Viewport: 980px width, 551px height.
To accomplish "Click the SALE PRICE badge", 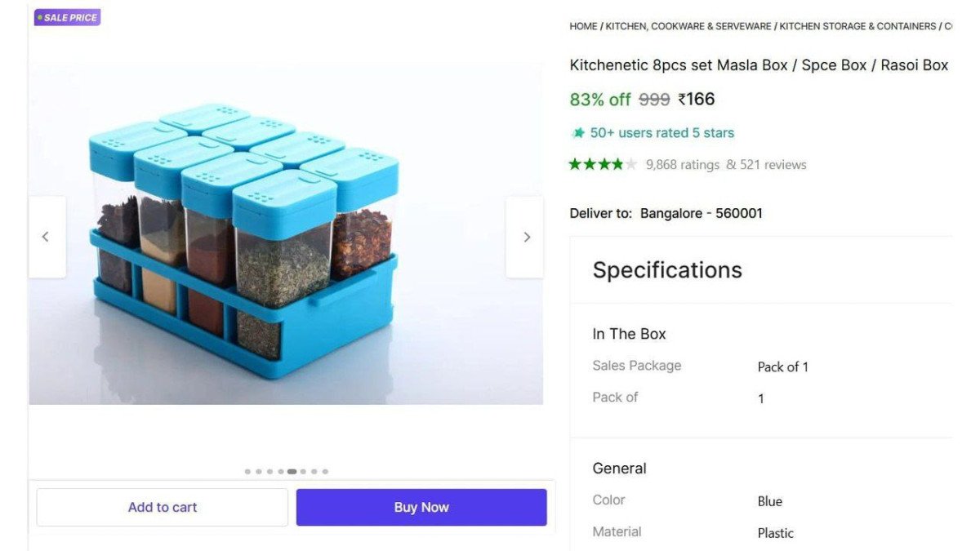I will click(67, 17).
